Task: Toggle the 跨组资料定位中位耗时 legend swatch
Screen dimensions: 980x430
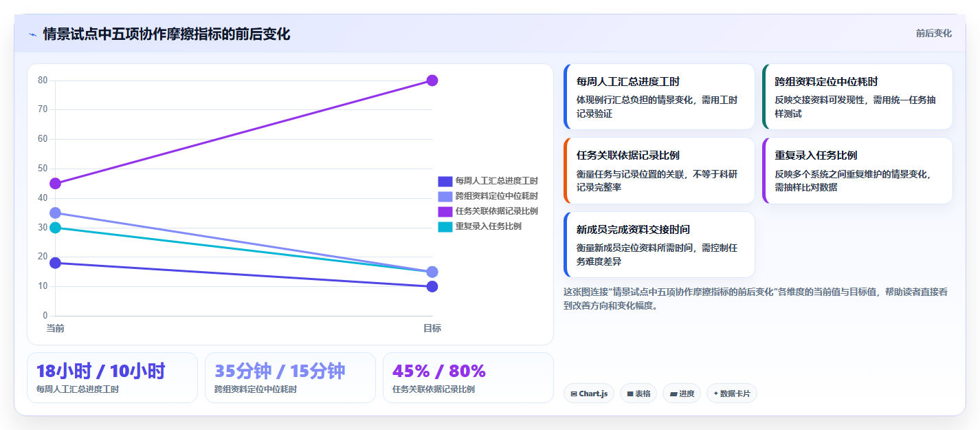Action: 445,196
